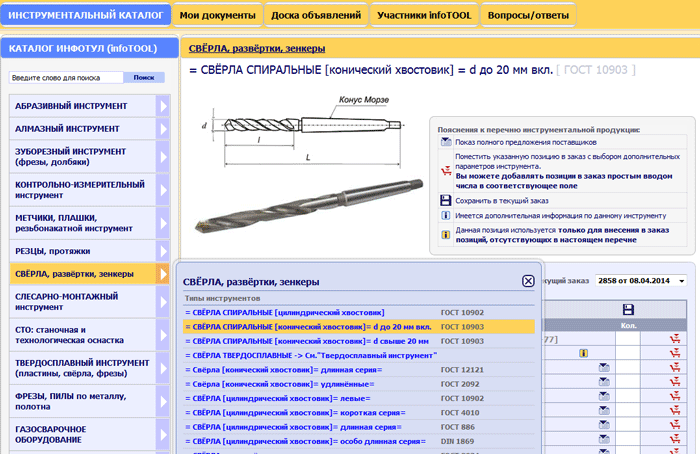Go to the Вопросы/ответы tab
The width and height of the screenshot is (700, 454).
[x=528, y=14]
